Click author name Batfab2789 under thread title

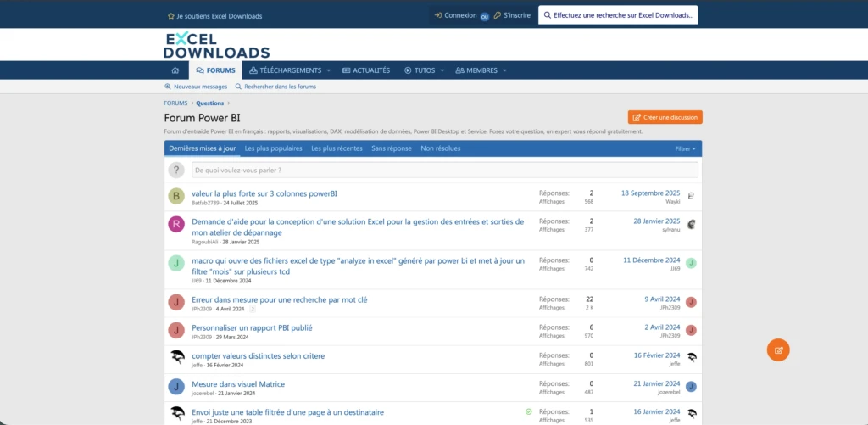tap(205, 203)
